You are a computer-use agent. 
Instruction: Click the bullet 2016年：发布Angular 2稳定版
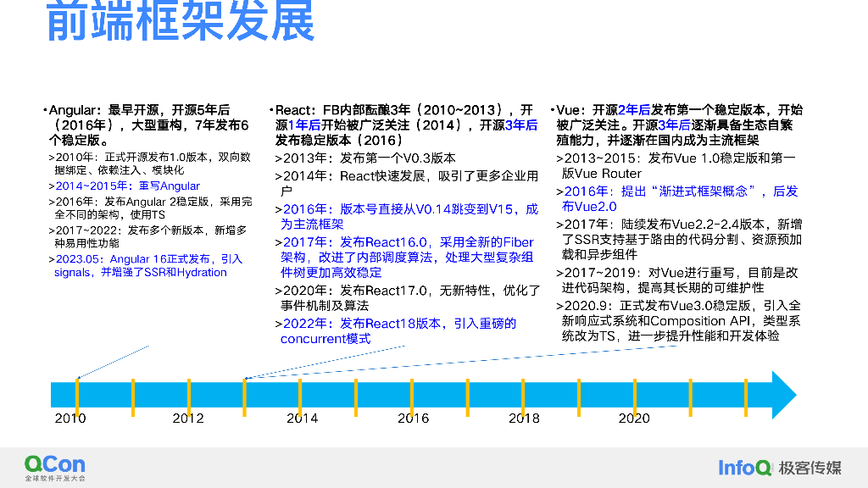pyautogui.click(x=150, y=208)
